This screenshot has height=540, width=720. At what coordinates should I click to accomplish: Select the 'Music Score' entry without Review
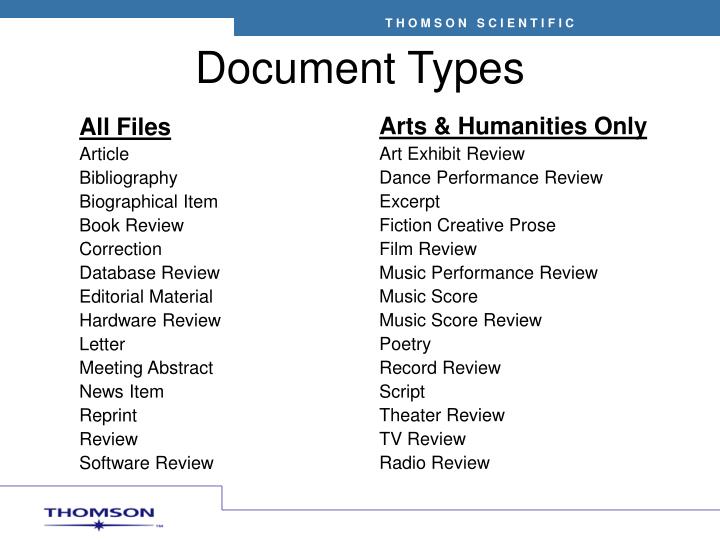[x=428, y=297]
